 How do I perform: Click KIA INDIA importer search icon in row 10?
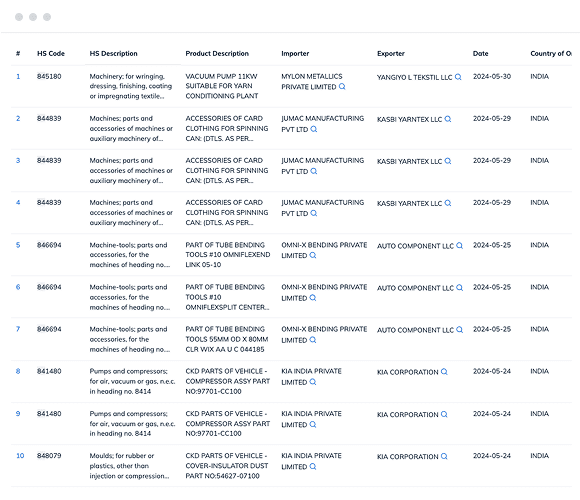(x=313, y=467)
